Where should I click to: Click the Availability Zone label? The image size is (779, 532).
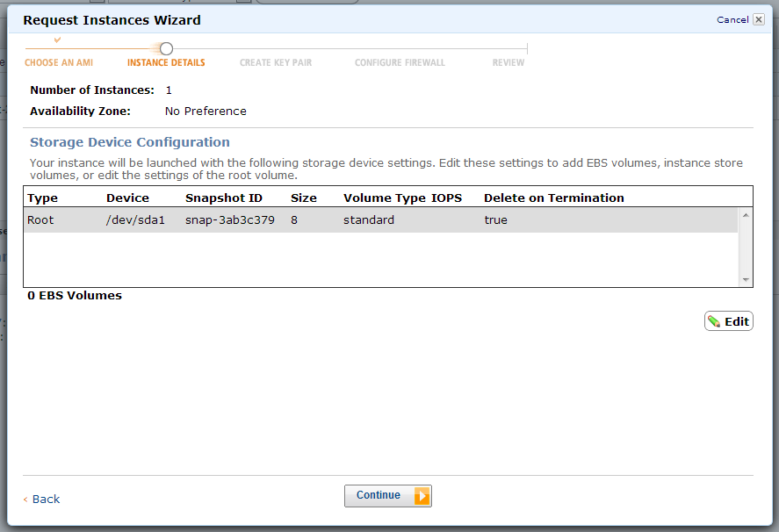tap(80, 111)
